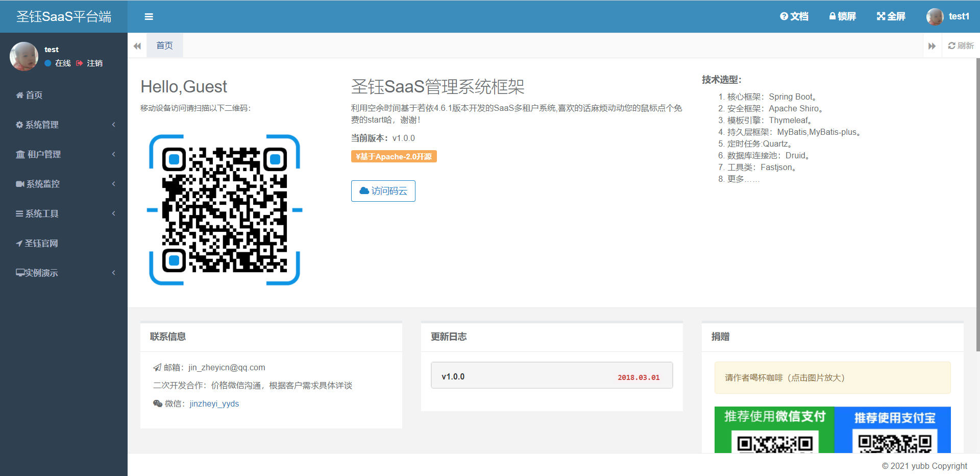Expand the v1.0.0 update log entry
This screenshot has height=476, width=980.
click(x=552, y=375)
